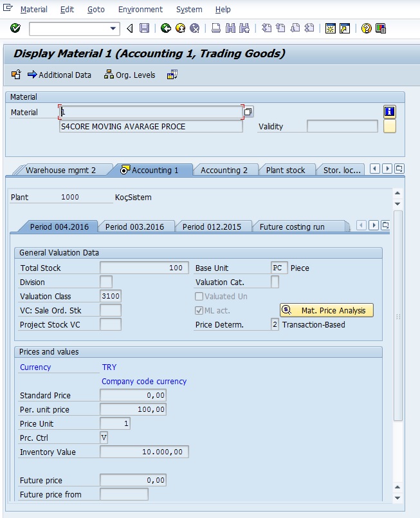Open the period tab list
Image resolution: width=420 pixels, height=518 pixels.
(385, 225)
